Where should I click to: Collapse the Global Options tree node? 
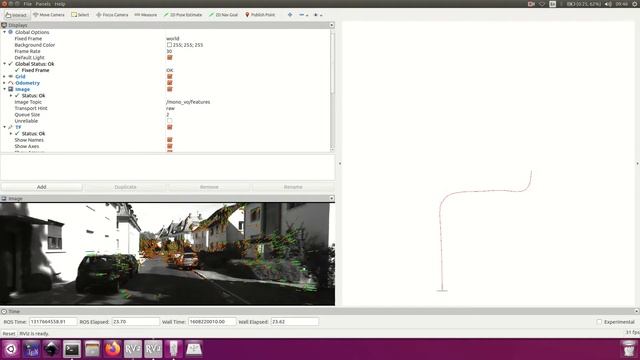click(4, 32)
